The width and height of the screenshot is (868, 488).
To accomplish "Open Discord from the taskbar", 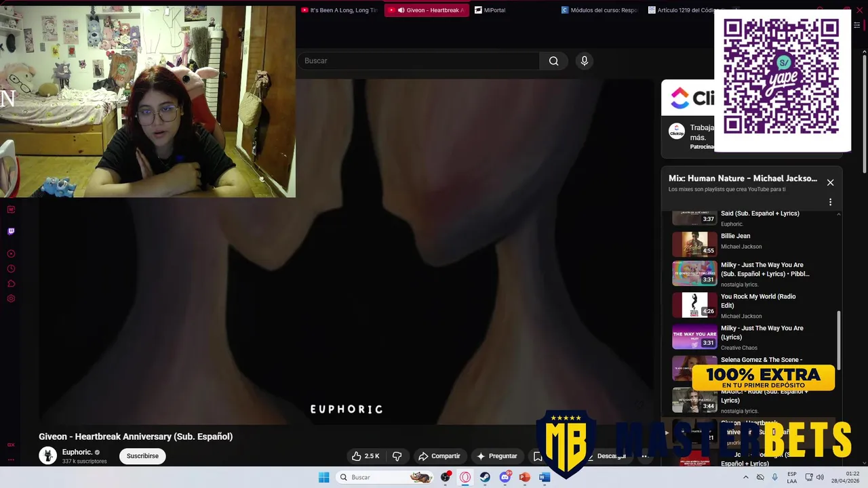I will pos(505,477).
